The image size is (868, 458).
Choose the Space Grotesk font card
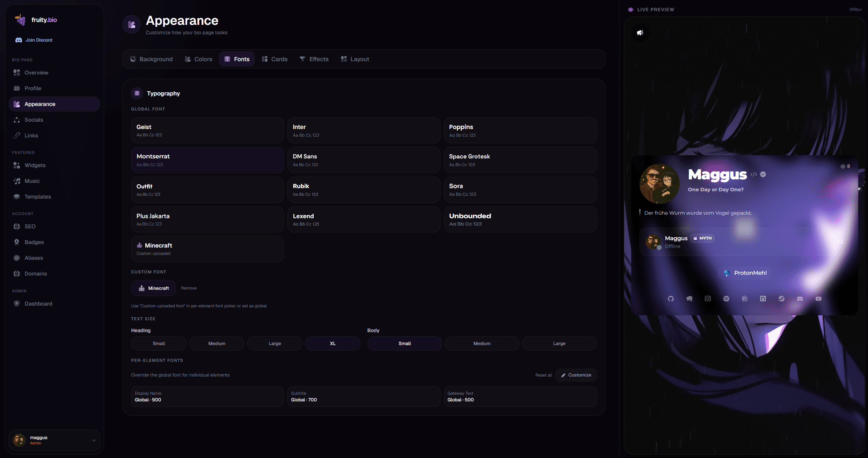(x=520, y=160)
